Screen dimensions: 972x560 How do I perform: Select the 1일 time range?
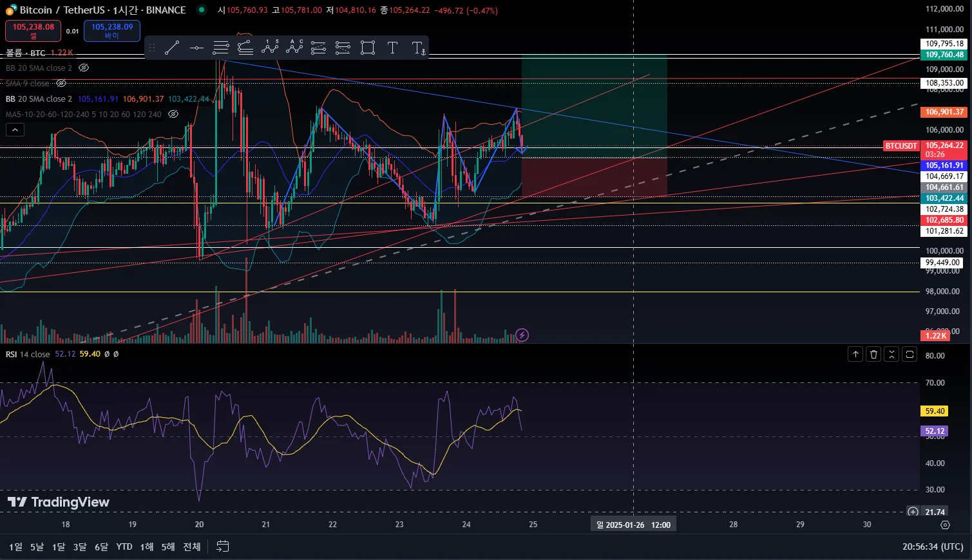coord(16,546)
